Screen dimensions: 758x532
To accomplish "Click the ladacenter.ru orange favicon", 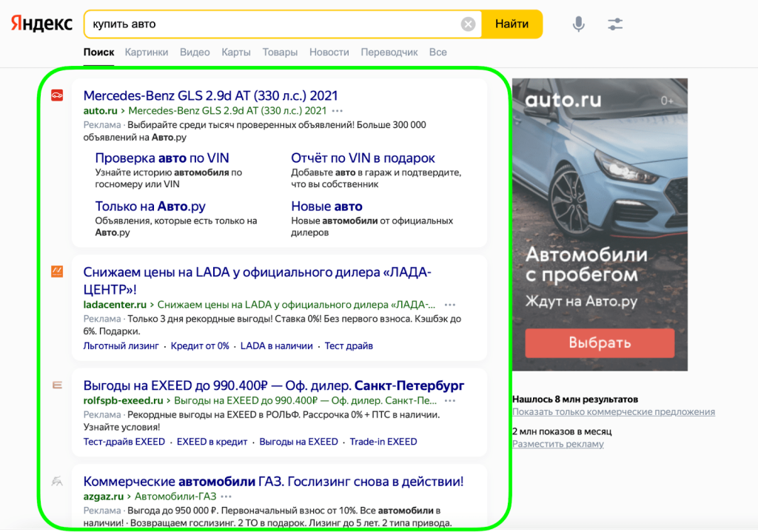I will click(x=57, y=272).
